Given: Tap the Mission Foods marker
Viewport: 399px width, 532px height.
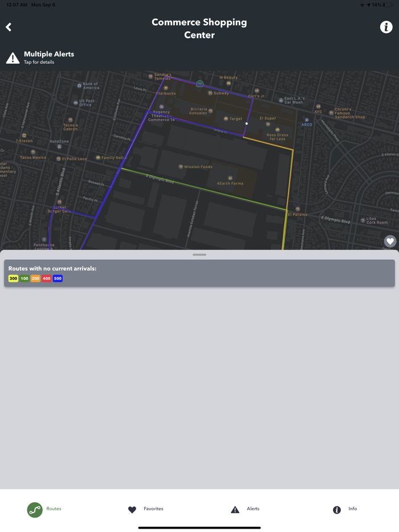Looking at the screenshot, I should click(181, 166).
